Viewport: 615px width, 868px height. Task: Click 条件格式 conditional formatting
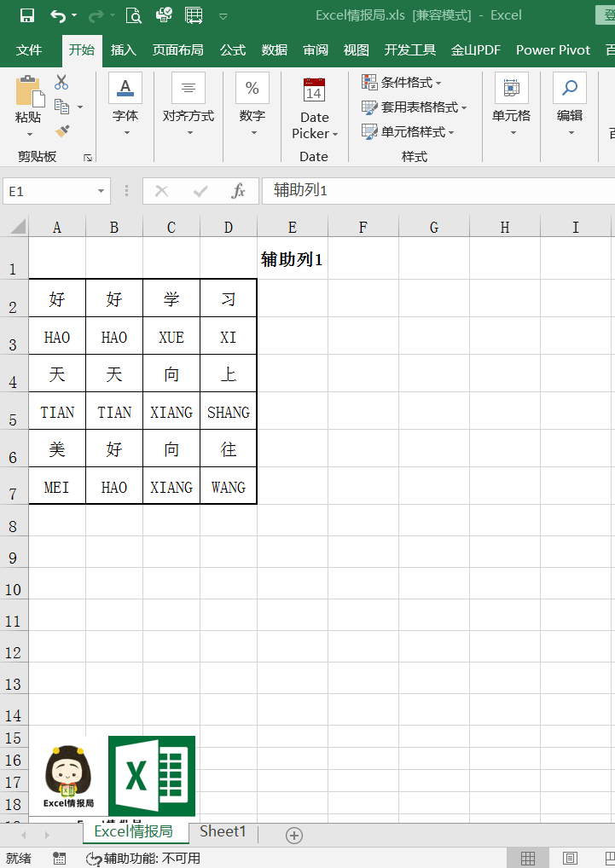point(401,83)
